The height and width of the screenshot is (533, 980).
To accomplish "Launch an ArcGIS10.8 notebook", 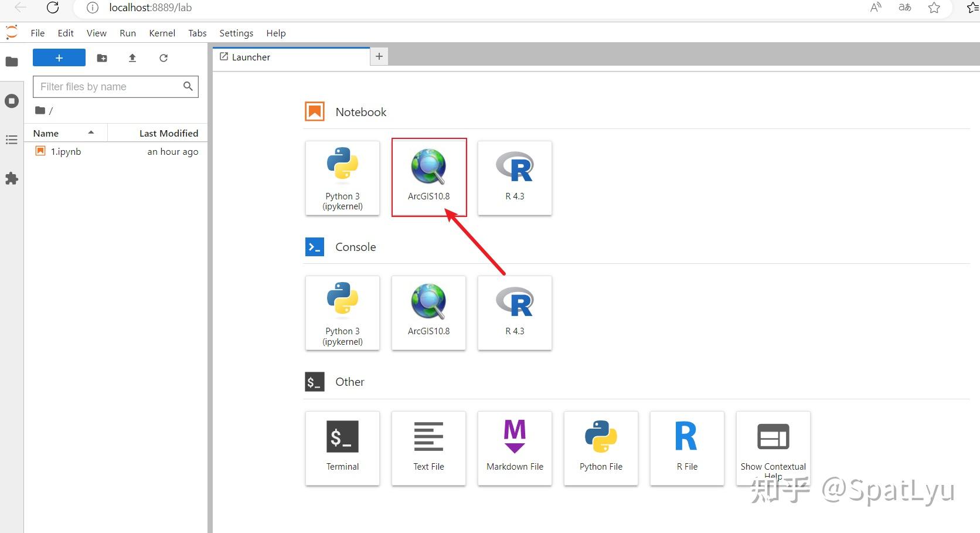I will click(x=428, y=176).
